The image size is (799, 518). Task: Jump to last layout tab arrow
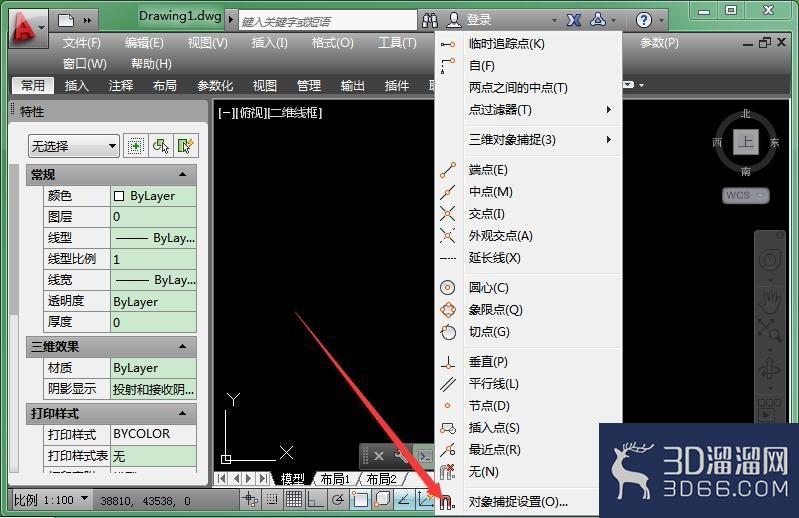click(x=263, y=478)
